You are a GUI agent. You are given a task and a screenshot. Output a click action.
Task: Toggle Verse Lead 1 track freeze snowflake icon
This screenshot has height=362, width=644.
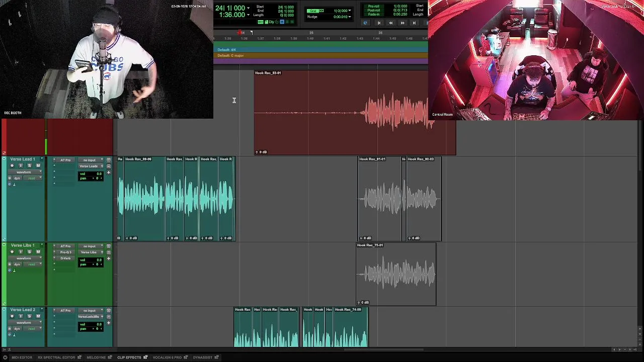click(10, 178)
